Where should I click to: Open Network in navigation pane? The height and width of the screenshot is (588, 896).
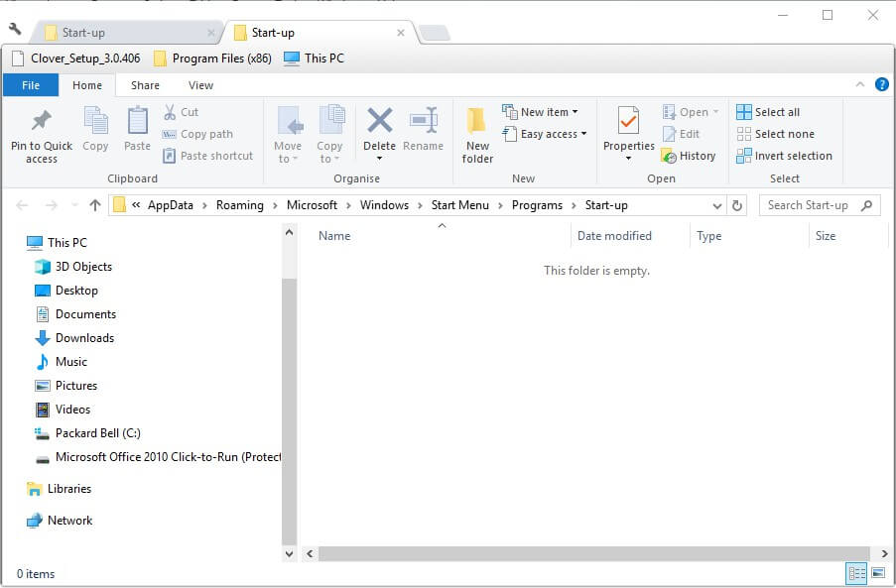click(x=60, y=520)
